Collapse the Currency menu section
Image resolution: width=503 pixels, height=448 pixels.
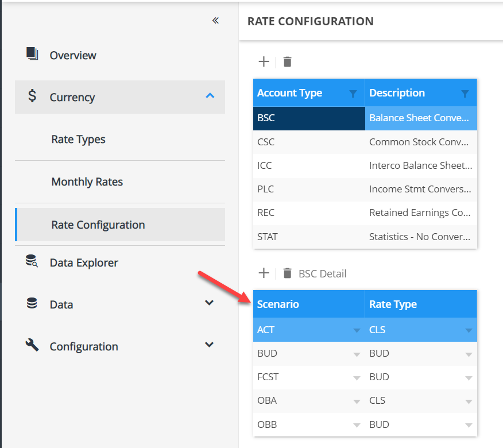(210, 96)
